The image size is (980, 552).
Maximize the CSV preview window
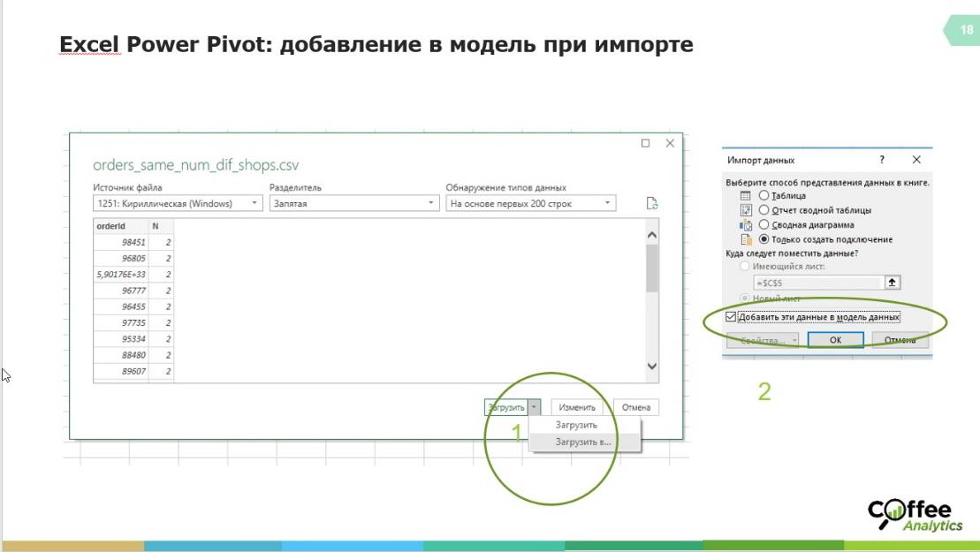[x=645, y=143]
